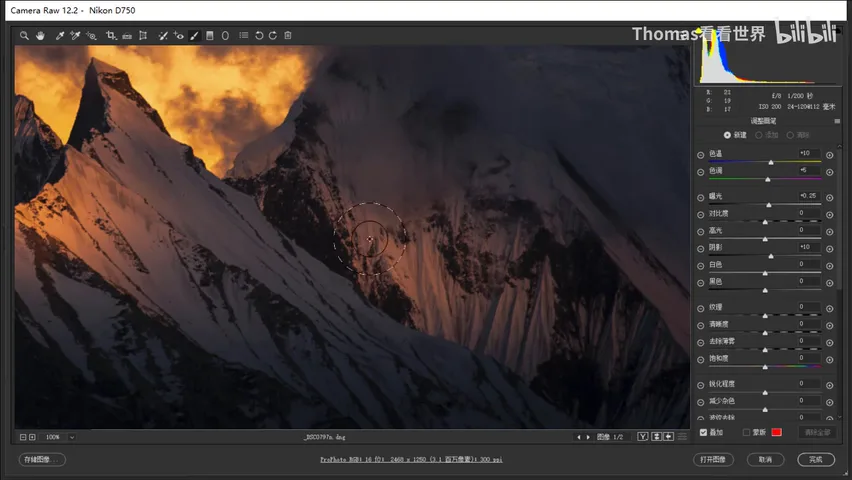
Task: Swap before/after settings icon
Action: tap(656, 437)
